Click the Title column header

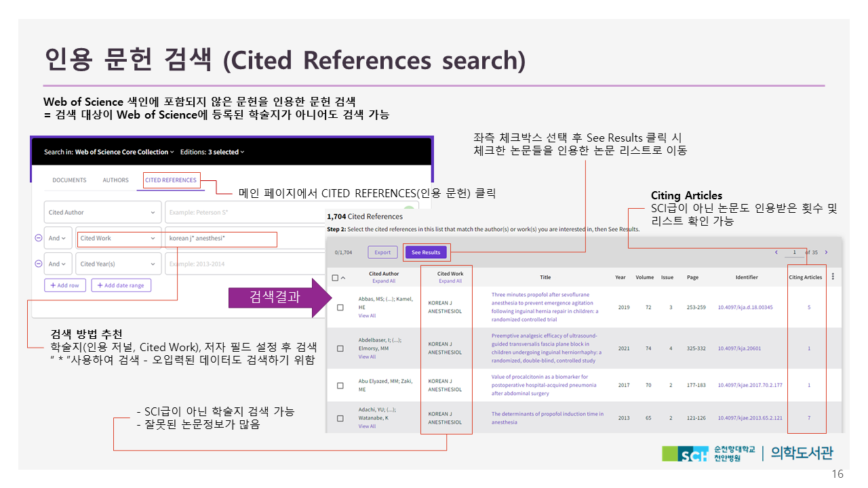(545, 277)
